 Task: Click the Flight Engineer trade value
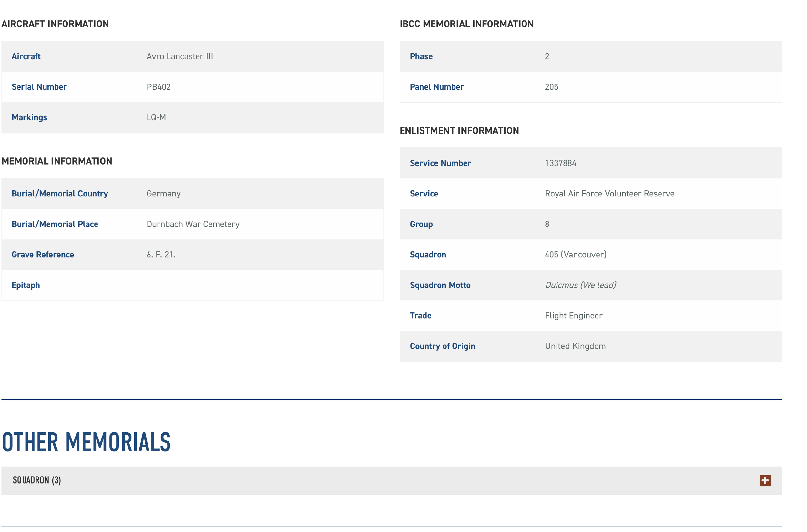[573, 316]
